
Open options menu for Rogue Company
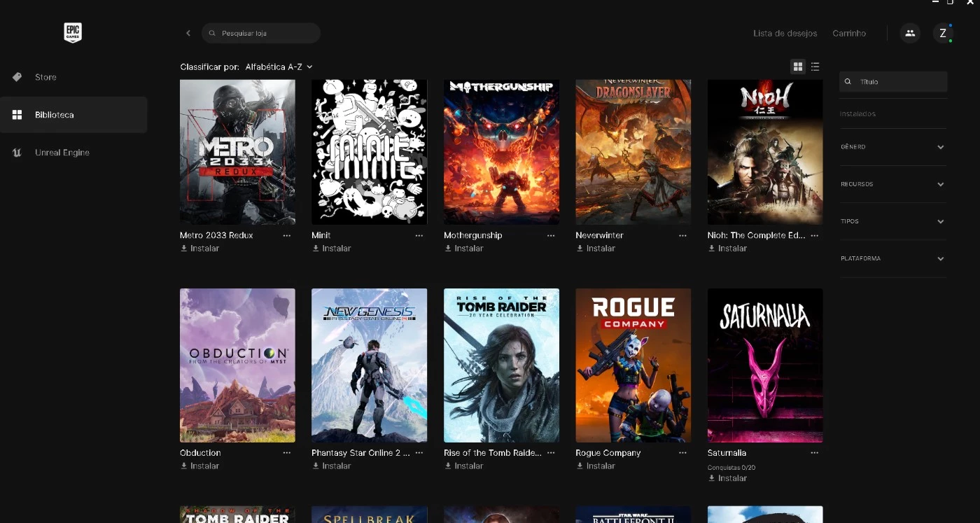[x=682, y=453]
